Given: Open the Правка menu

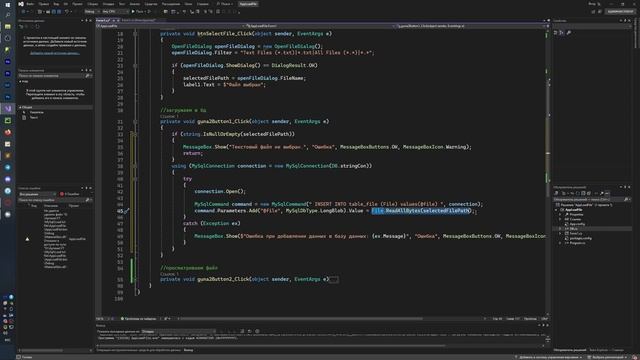Looking at the screenshot, I should point(43,4).
